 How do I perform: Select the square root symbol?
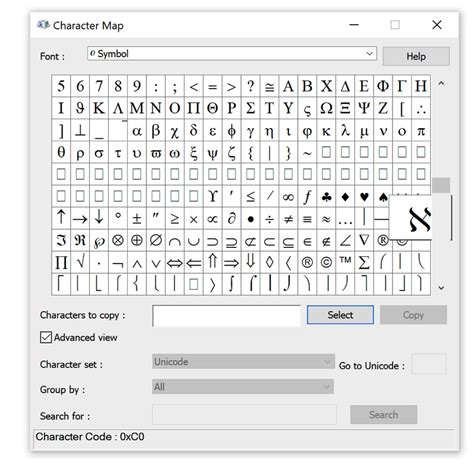pyautogui.click(x=80, y=262)
